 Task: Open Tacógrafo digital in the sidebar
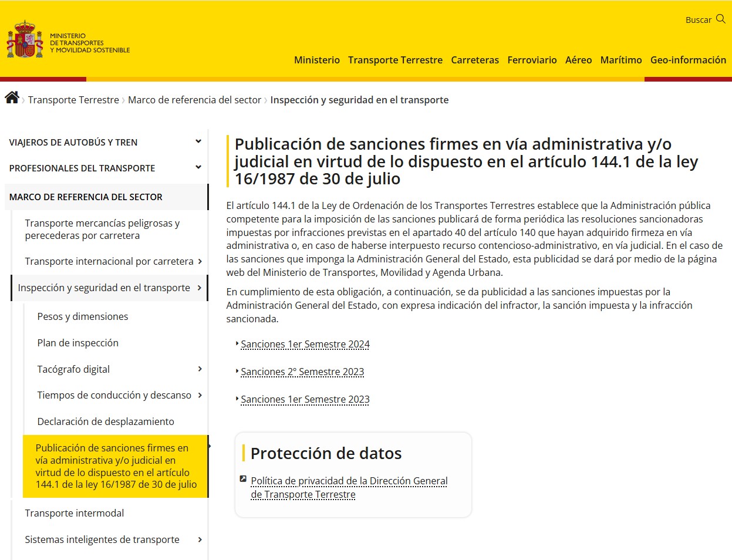[x=73, y=369]
